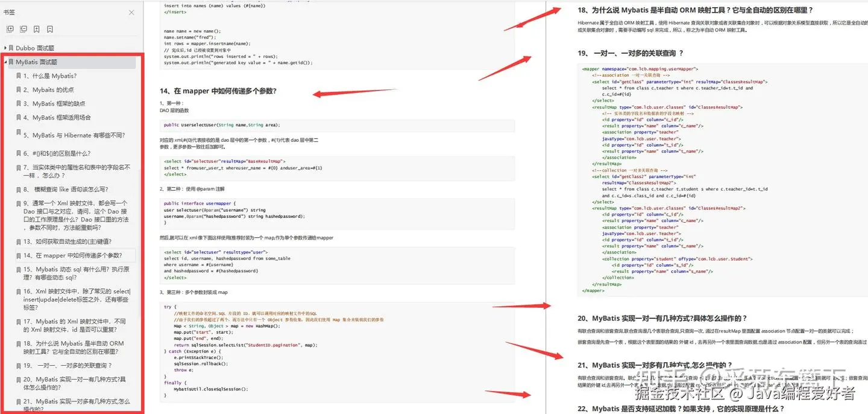Click bookmark icon beside Dubbo 面试题
The width and height of the screenshot is (868, 414).
(x=11, y=48)
